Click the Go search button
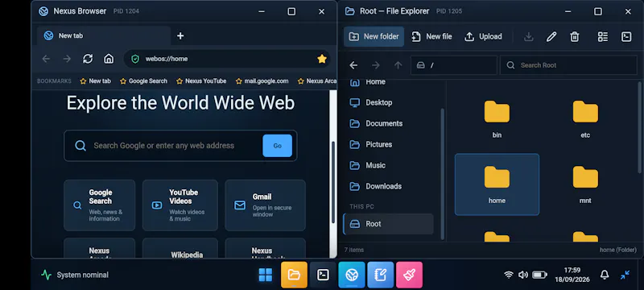The height and width of the screenshot is (290, 644). [277, 146]
